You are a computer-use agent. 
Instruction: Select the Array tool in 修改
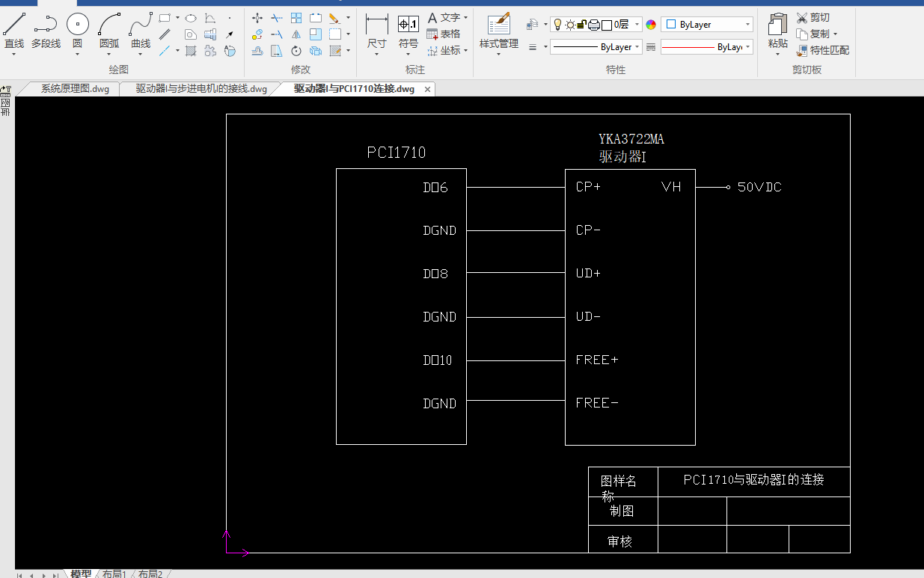point(296,18)
